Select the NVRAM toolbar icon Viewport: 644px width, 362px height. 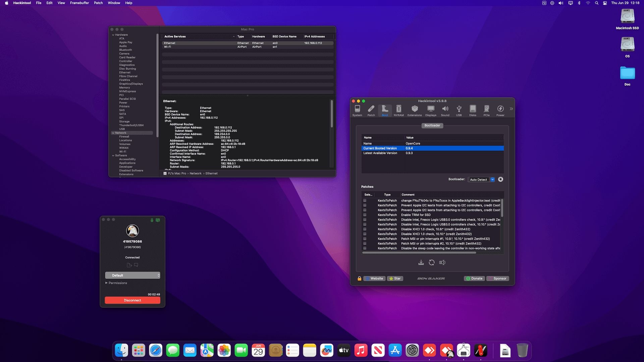(x=398, y=110)
